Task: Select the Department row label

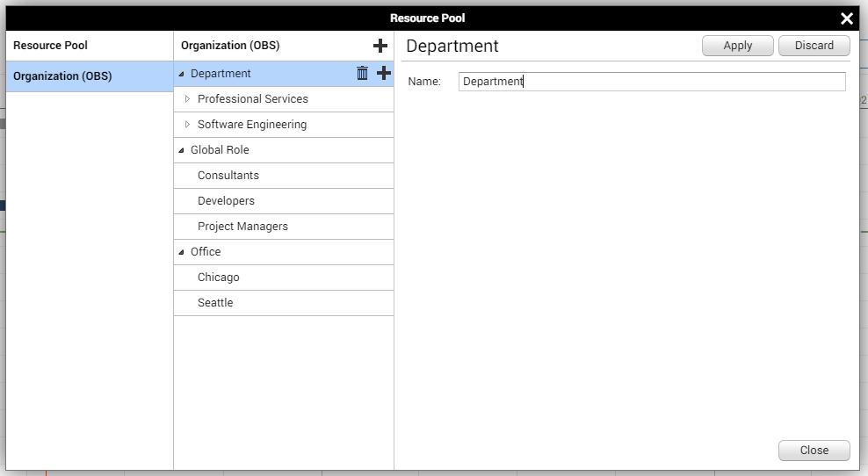Action: click(x=221, y=74)
